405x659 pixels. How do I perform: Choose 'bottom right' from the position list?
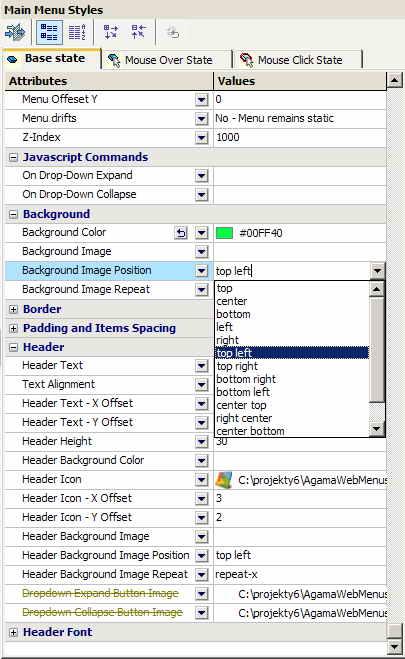[x=246, y=379]
